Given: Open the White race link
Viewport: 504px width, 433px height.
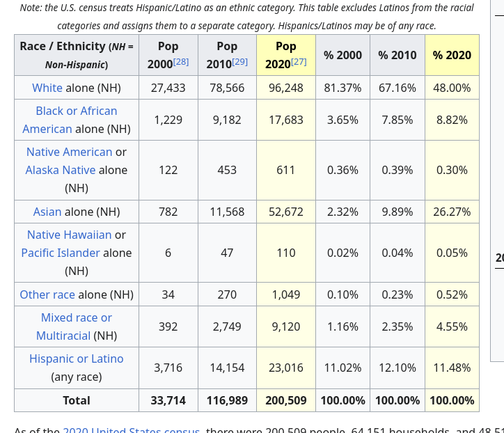Looking at the screenshot, I should point(47,88).
